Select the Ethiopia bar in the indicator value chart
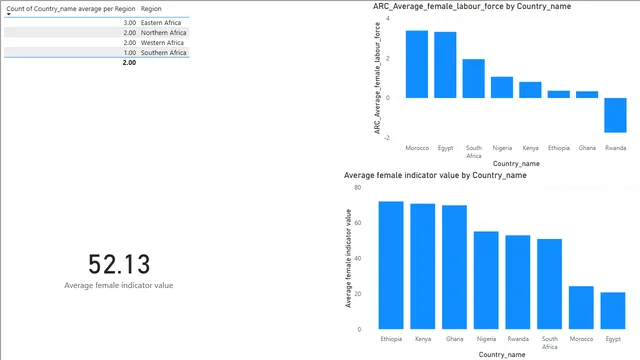 tap(391, 265)
